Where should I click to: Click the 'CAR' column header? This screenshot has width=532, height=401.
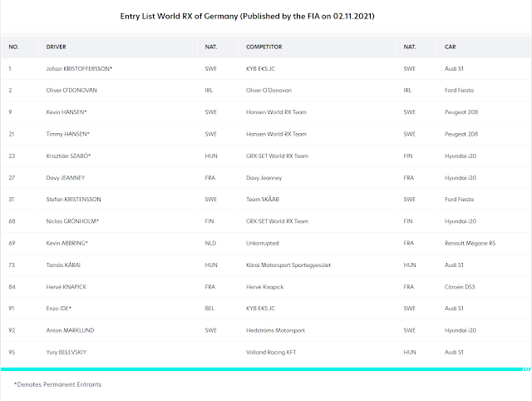coord(451,47)
